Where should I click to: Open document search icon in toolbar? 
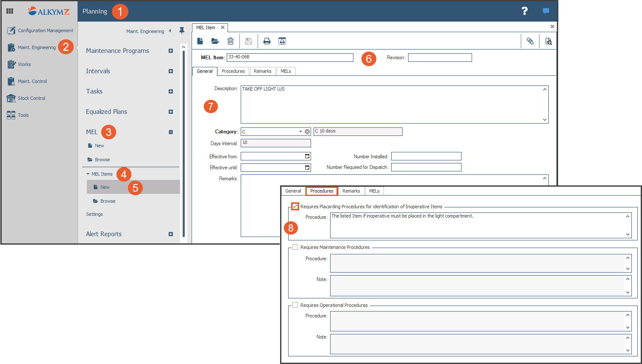548,41
